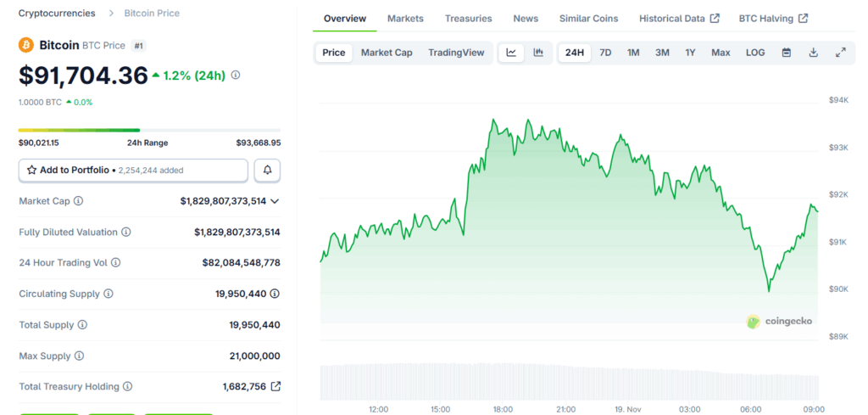Open info icon beside 19,950,440 circulating value
The height and width of the screenshot is (415, 868).
(x=275, y=294)
